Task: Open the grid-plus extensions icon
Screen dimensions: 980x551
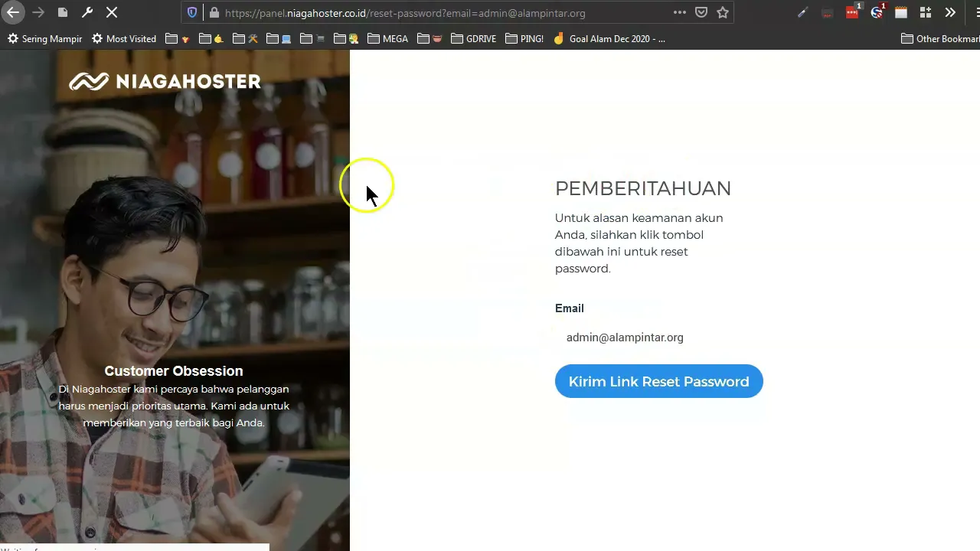Action: (x=926, y=13)
